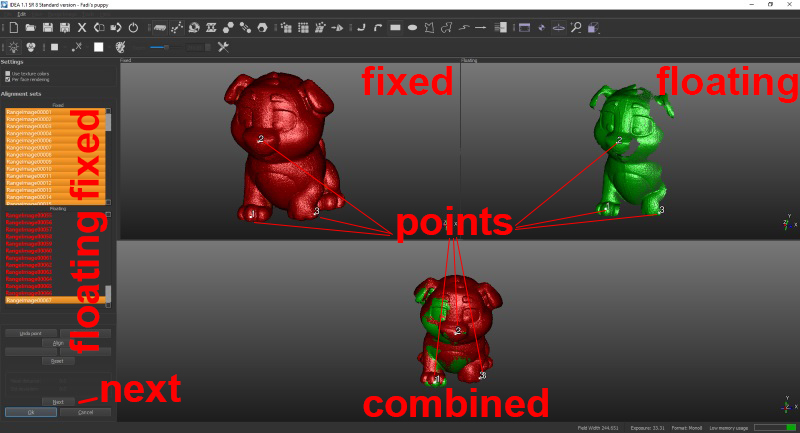Click the 3D cube view icon

coord(593,28)
